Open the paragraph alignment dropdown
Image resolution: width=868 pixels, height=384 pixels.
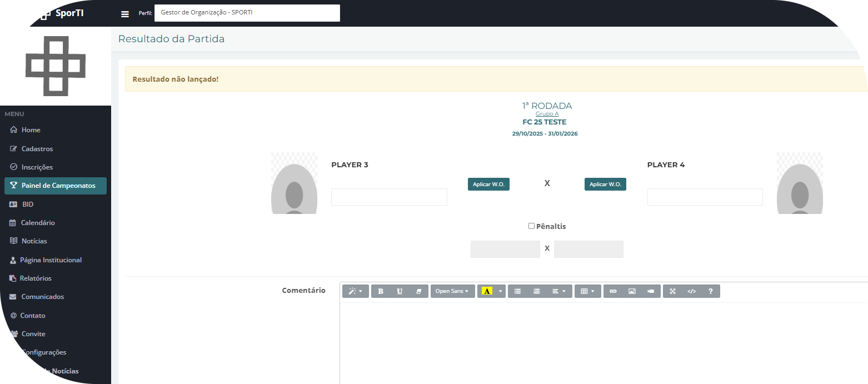tap(558, 291)
